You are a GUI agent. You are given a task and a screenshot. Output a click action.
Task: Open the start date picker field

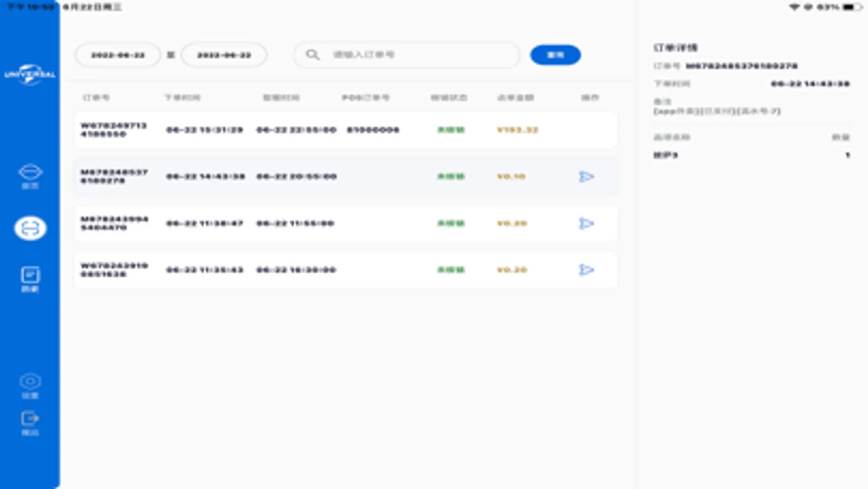118,55
